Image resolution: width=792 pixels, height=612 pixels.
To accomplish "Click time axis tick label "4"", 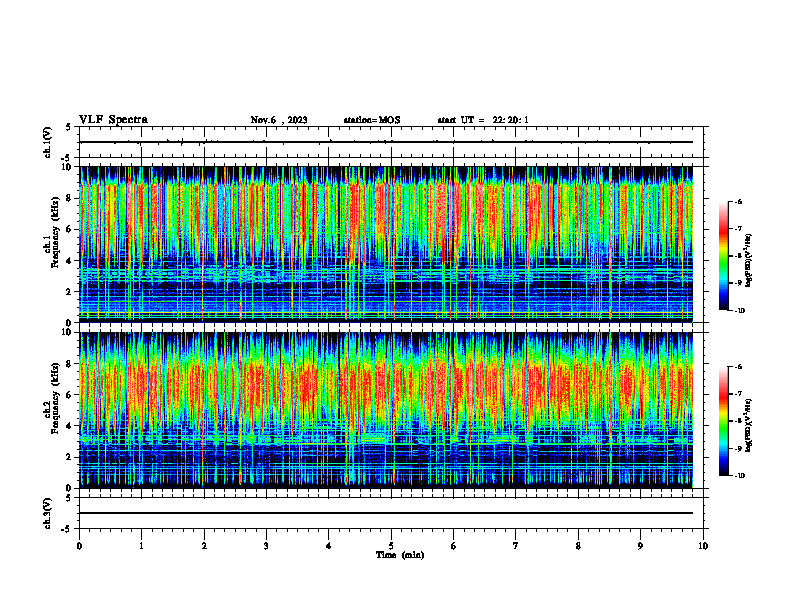I will 328,546.
